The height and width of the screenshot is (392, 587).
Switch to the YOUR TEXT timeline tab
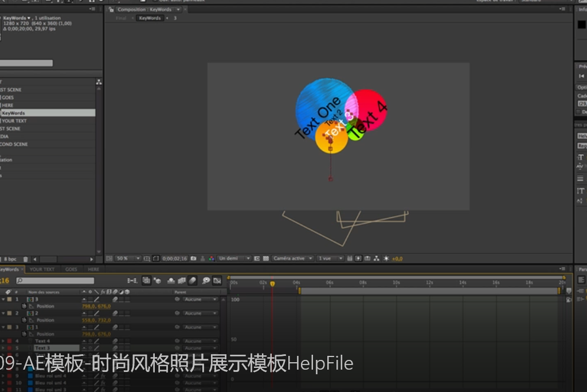coord(42,269)
